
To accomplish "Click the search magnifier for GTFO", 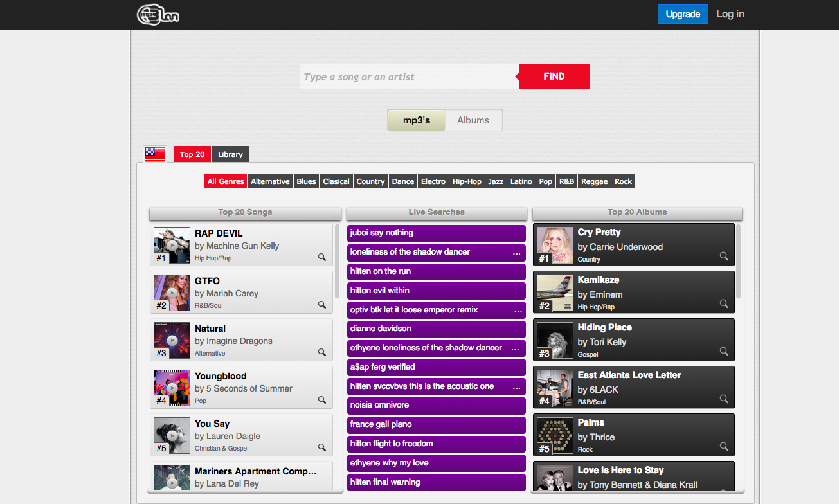I will coord(322,305).
